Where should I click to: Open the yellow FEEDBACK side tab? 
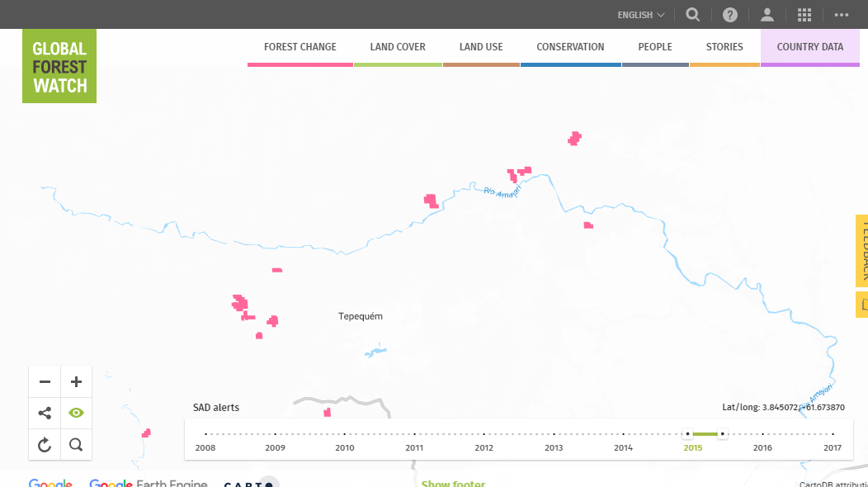pyautogui.click(x=862, y=250)
